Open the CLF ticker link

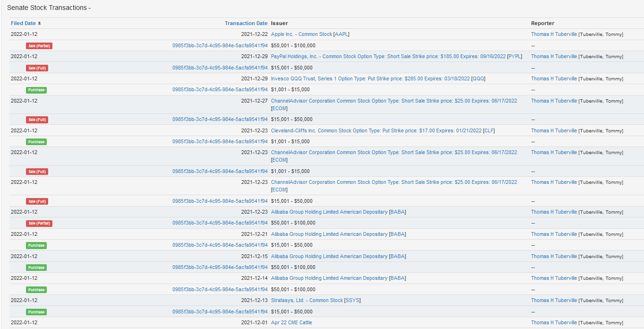click(x=489, y=130)
